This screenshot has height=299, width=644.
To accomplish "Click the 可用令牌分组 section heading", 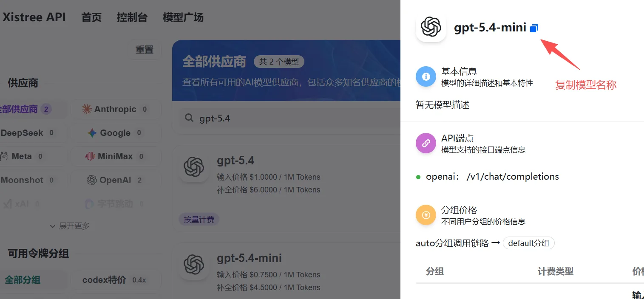I will point(38,254).
